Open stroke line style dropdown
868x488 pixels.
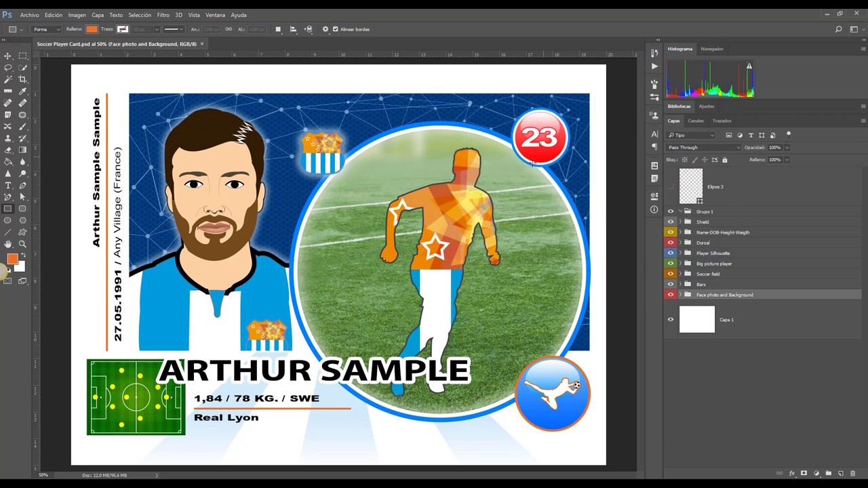(x=173, y=29)
